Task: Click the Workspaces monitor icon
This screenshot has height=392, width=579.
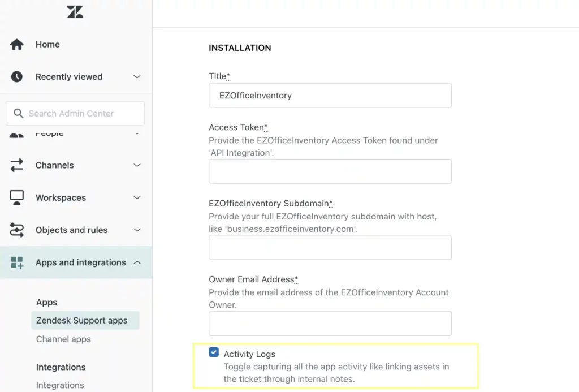Action: [17, 197]
